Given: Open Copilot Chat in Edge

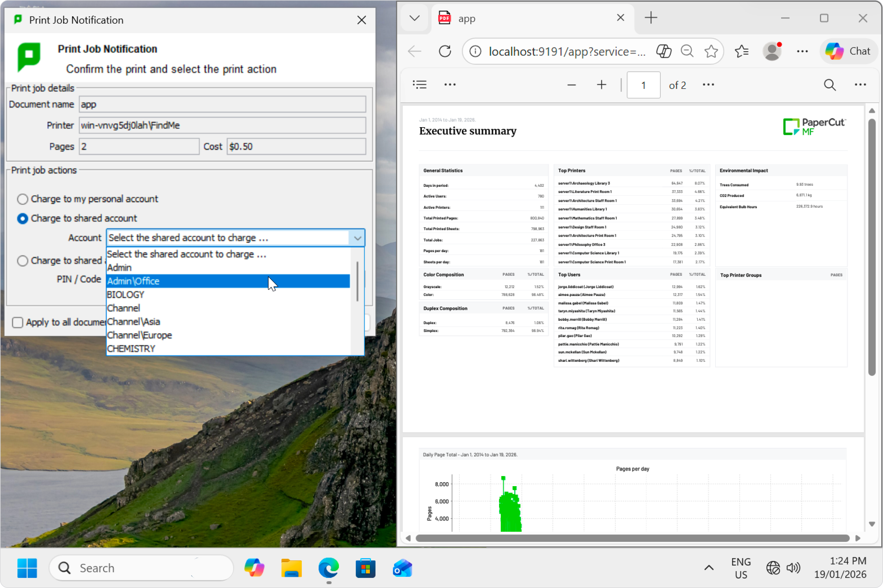Looking at the screenshot, I should 848,51.
